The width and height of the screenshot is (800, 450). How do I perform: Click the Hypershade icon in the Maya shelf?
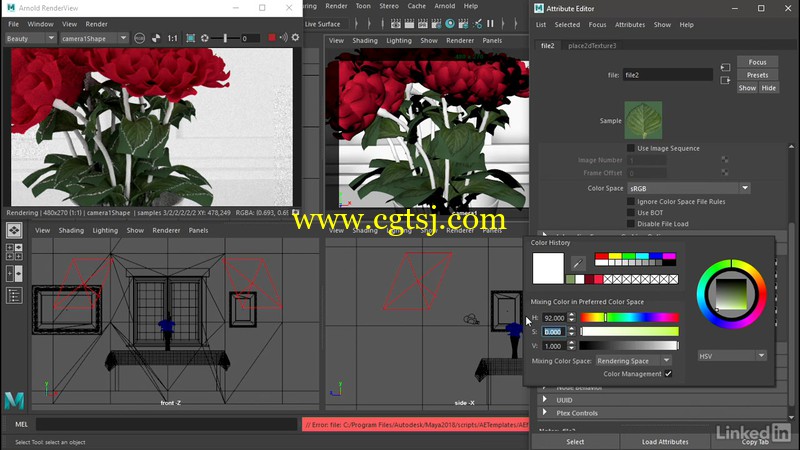point(449,23)
